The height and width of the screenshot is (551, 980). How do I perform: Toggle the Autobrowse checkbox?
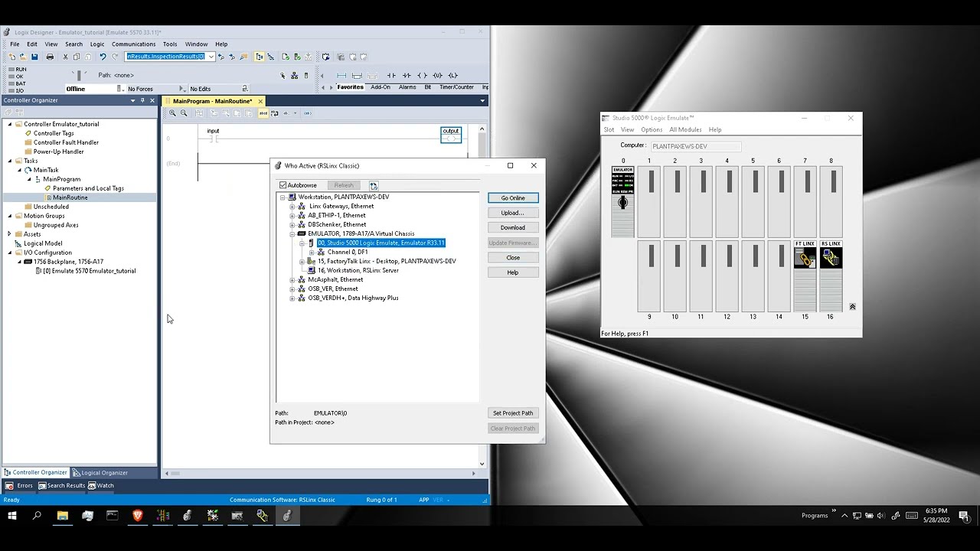(283, 185)
